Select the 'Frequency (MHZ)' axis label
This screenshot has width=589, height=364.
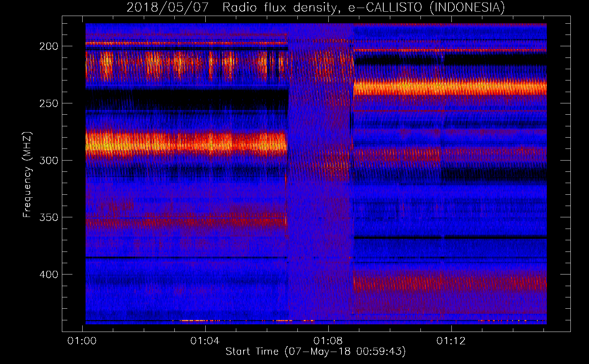click(x=27, y=175)
